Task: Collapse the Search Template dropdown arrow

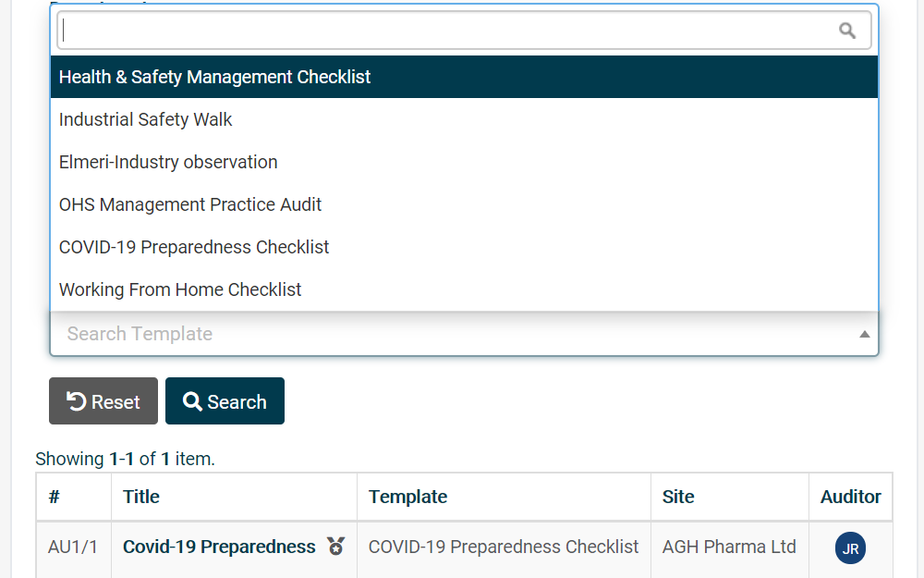Action: (x=865, y=334)
